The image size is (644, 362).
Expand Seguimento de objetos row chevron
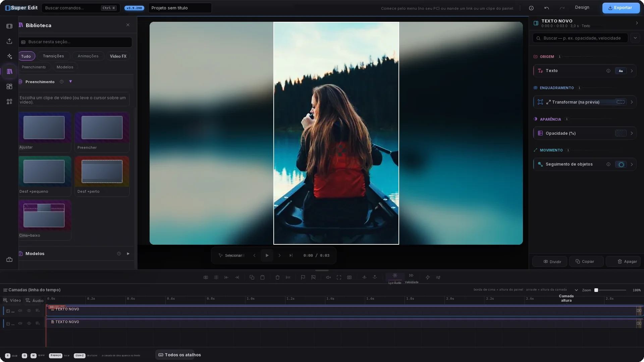(x=632, y=165)
